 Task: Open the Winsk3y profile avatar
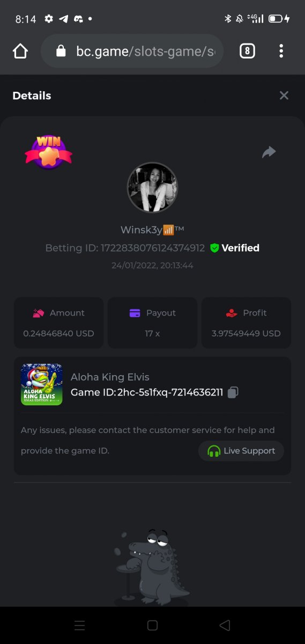[152, 188]
